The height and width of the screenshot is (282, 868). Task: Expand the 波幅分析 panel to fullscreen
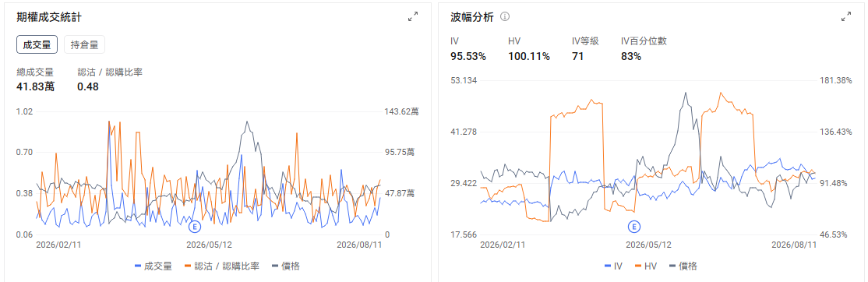846,17
